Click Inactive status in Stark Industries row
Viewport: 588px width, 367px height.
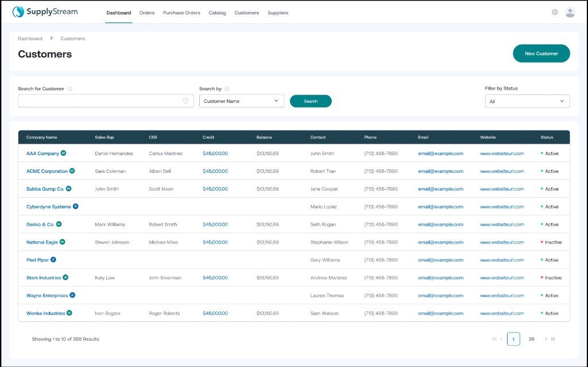pos(551,277)
